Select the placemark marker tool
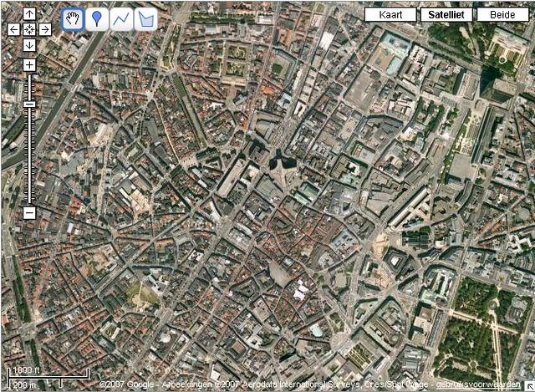535x392 pixels. pyautogui.click(x=98, y=18)
